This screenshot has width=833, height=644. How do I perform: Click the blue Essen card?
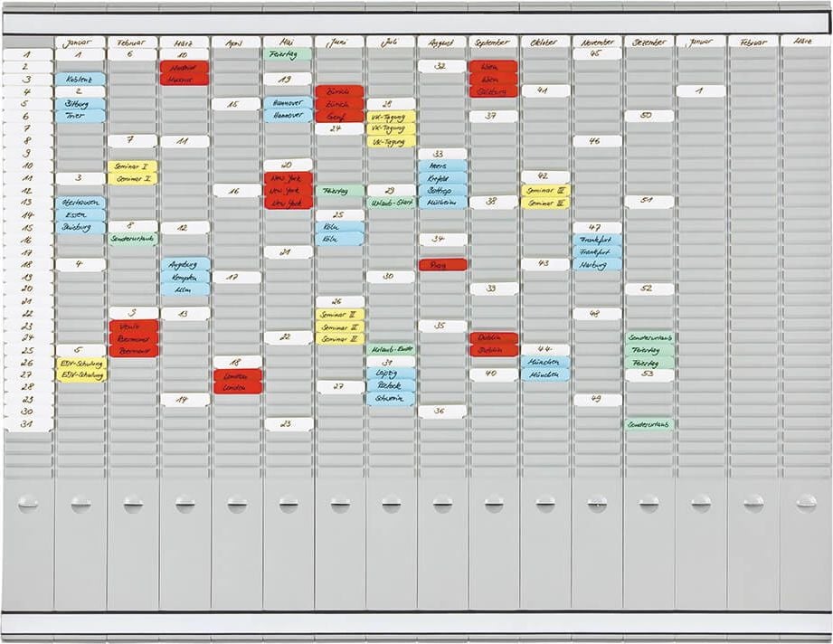[80, 214]
